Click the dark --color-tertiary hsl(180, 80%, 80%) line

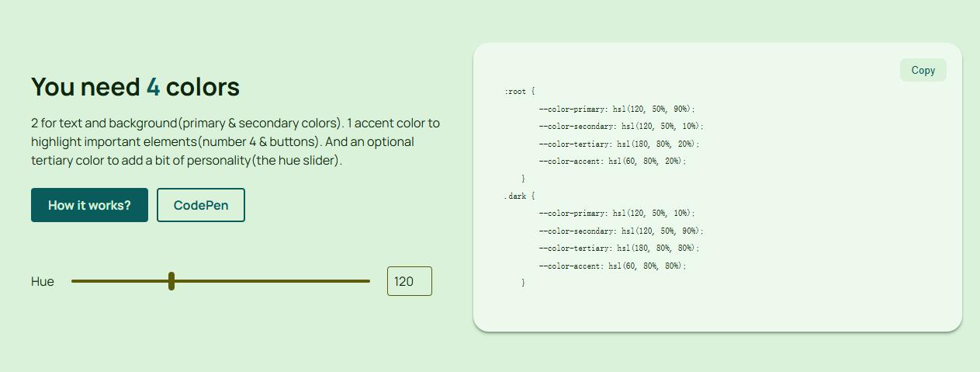(619, 248)
